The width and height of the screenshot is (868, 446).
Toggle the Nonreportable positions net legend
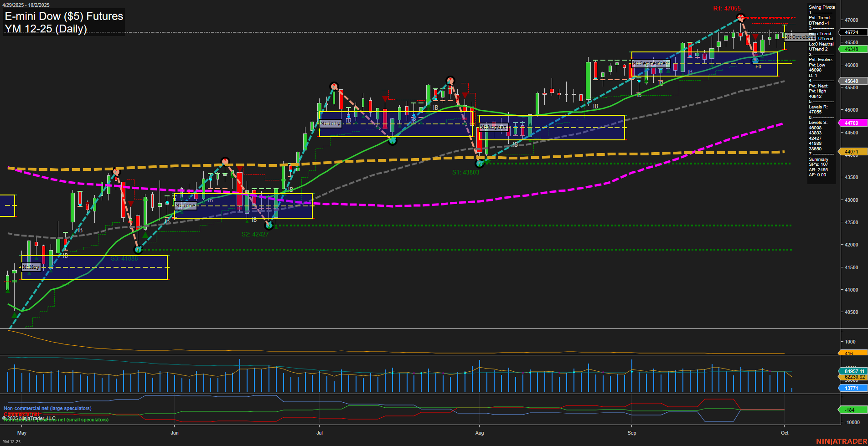55,420
